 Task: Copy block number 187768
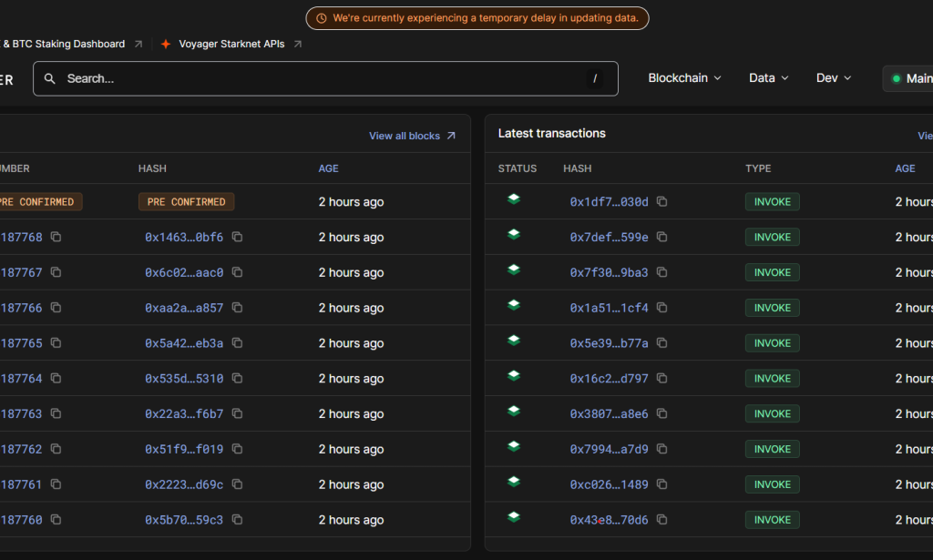click(56, 237)
